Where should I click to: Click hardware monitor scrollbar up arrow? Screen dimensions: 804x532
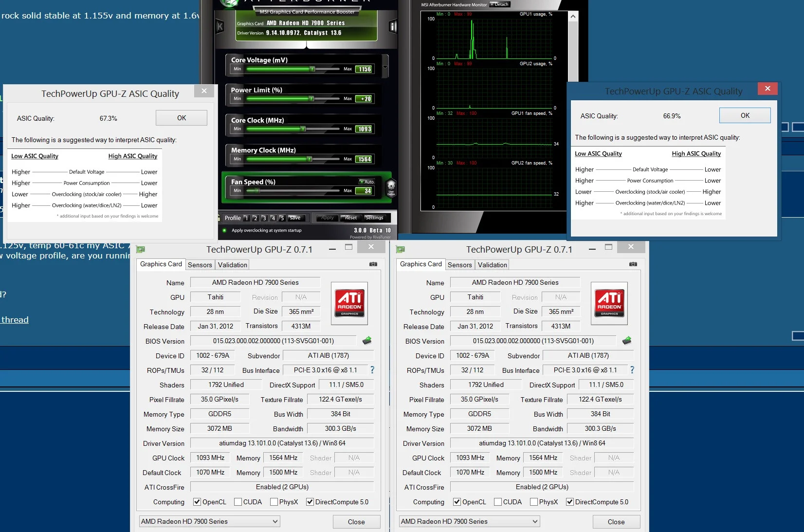tap(573, 16)
